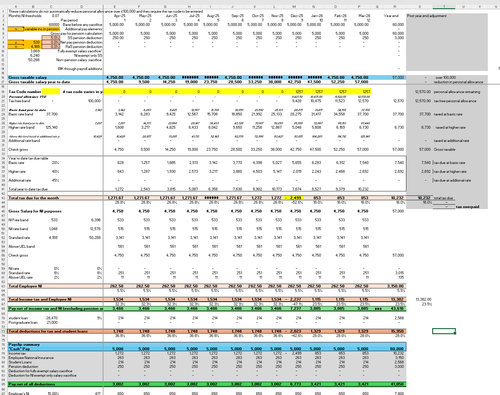The width and height of the screenshot is (500, 395).
Task: Select the 125,140 higher rate band threshold
Action: click(52, 127)
